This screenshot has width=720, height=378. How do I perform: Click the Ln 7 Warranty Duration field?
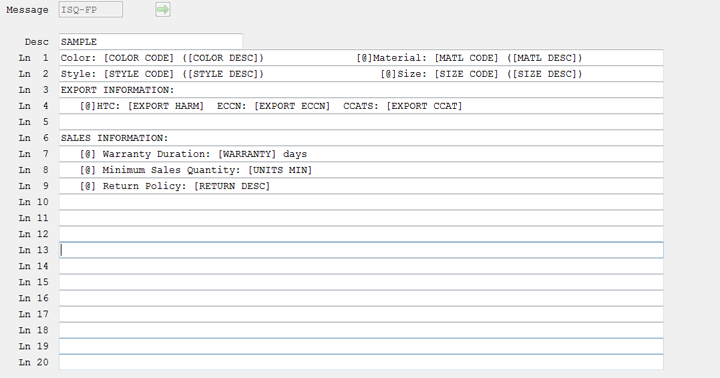[x=361, y=154]
